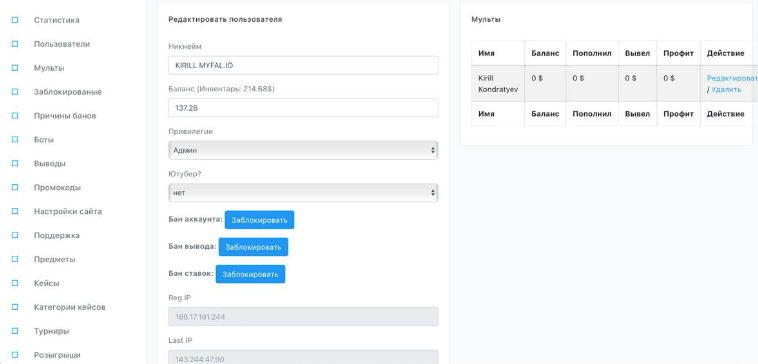The image size is (758, 364).
Task: Open the Ютубер? dropdown showing нет
Action: point(303,192)
